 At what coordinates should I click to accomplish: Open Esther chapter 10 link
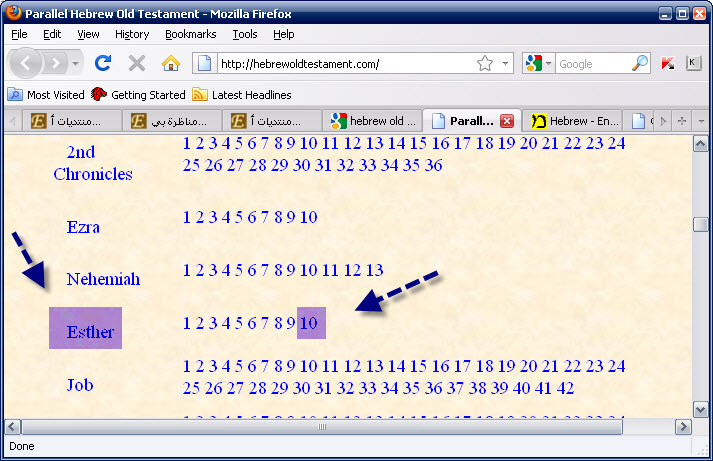click(309, 323)
